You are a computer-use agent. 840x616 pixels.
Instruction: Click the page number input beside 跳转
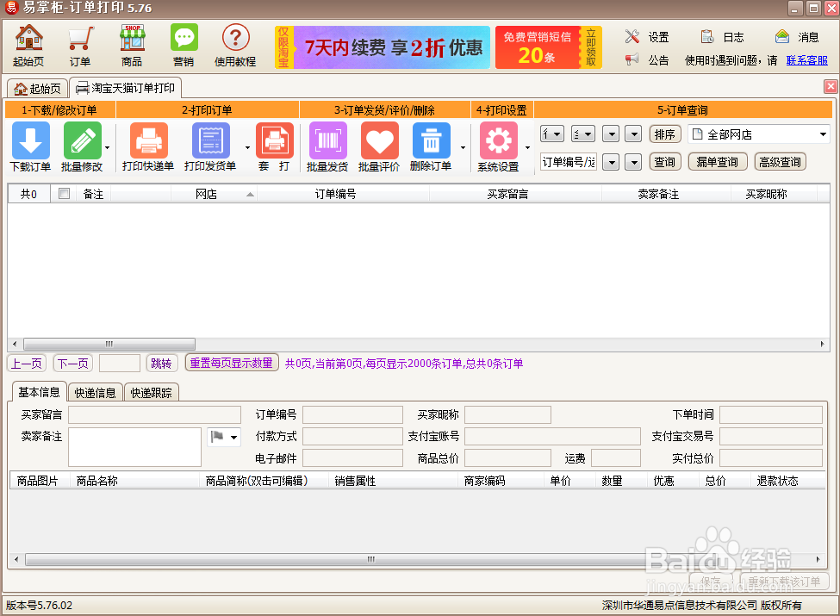[x=119, y=364]
